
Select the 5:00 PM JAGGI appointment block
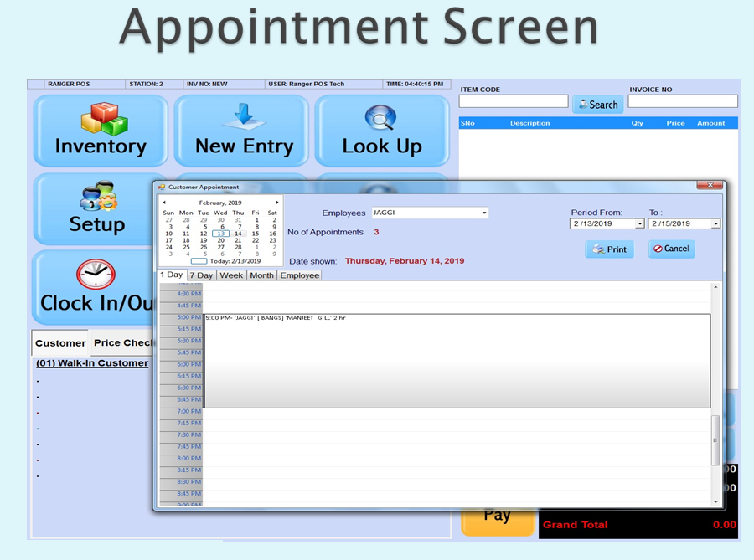(457, 360)
